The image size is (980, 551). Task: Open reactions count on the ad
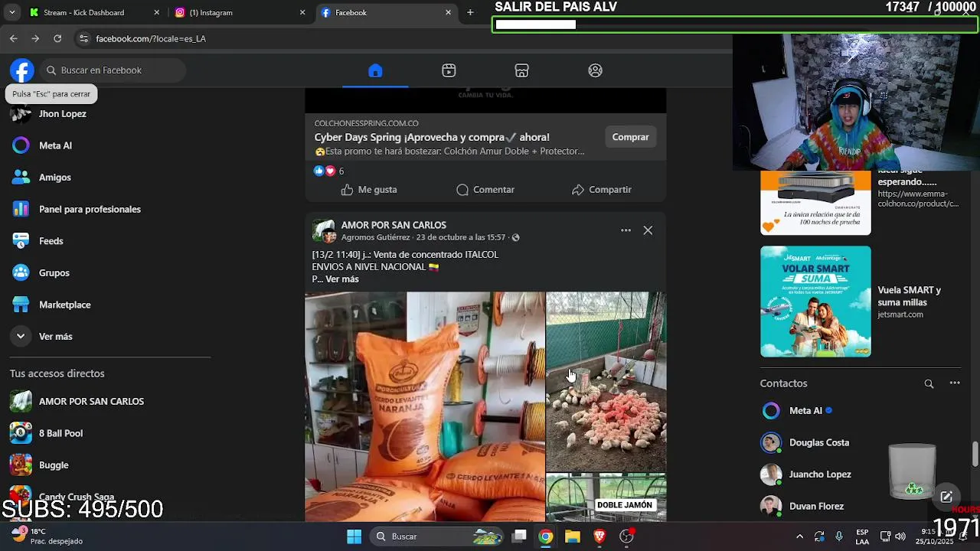click(329, 171)
